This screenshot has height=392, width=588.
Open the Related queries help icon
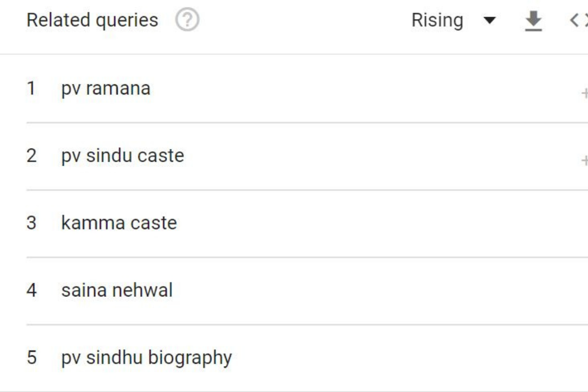pos(187,21)
